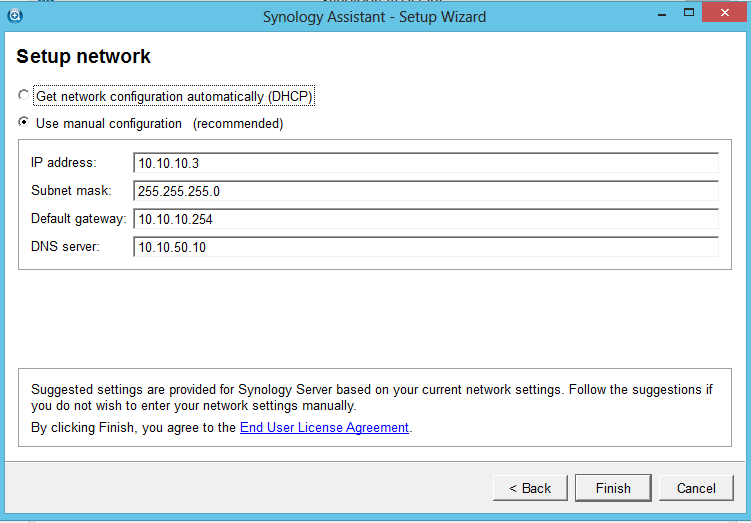
Task: Select the DHCP automatic configuration radio button
Action: click(24, 96)
